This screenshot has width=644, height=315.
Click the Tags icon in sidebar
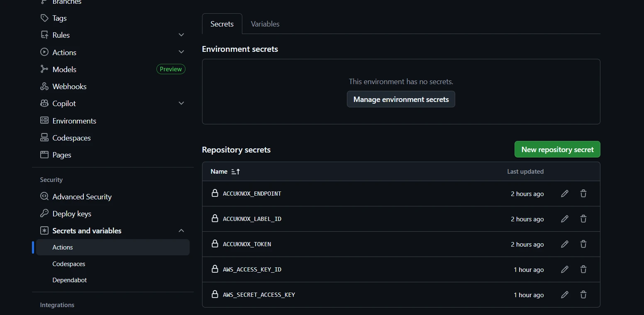point(44,18)
